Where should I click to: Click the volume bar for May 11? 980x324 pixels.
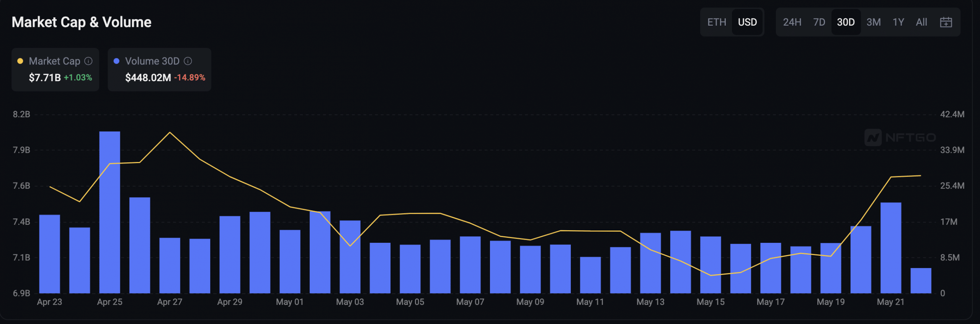pos(590,275)
